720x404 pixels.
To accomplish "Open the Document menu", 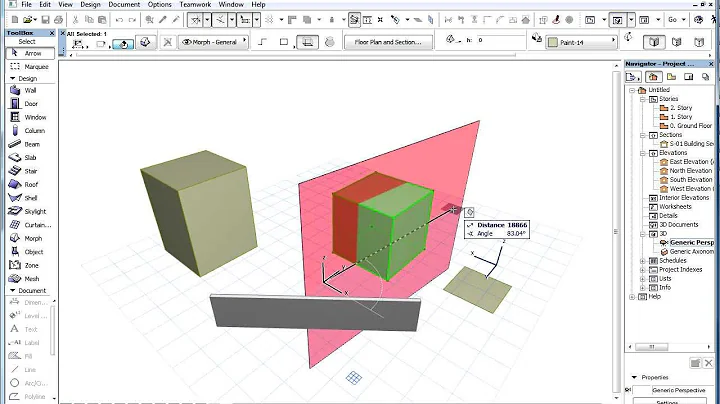I will click(124, 4).
